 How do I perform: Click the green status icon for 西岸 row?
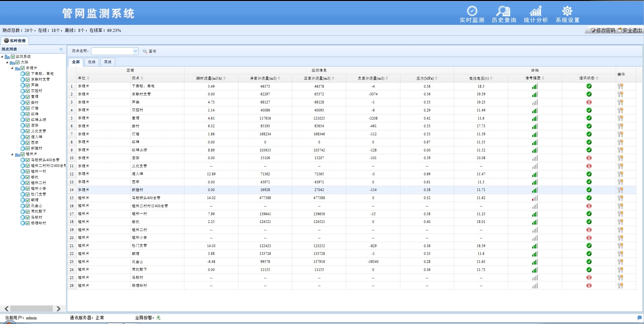pyautogui.click(x=589, y=182)
